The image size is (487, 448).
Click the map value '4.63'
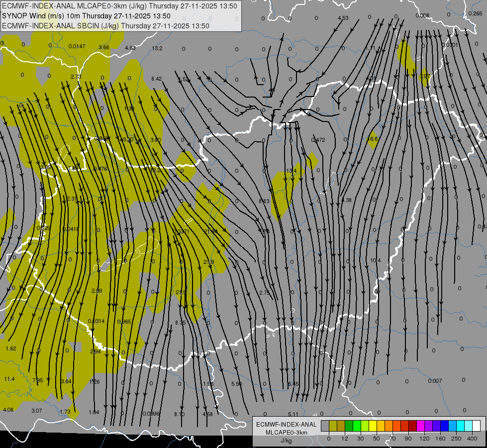pos(130,48)
